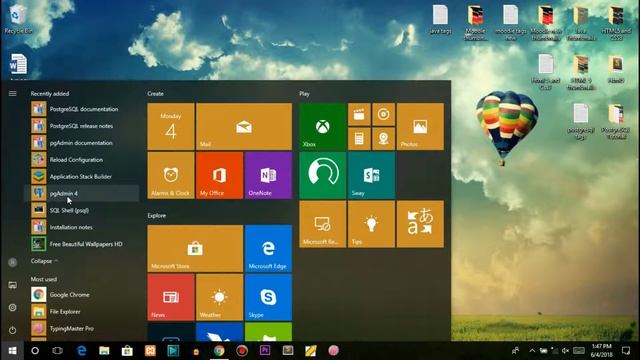Open the Translator tile

pyautogui.click(x=420, y=224)
